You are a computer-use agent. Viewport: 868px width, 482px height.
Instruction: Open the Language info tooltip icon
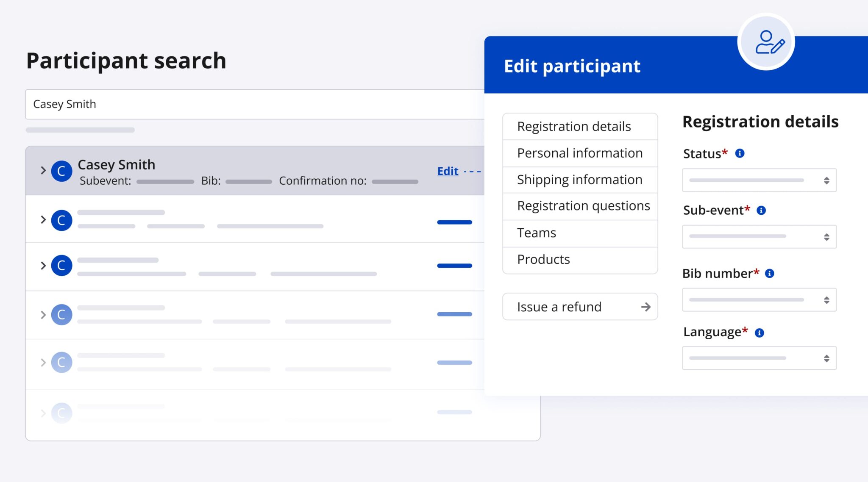pyautogui.click(x=759, y=332)
